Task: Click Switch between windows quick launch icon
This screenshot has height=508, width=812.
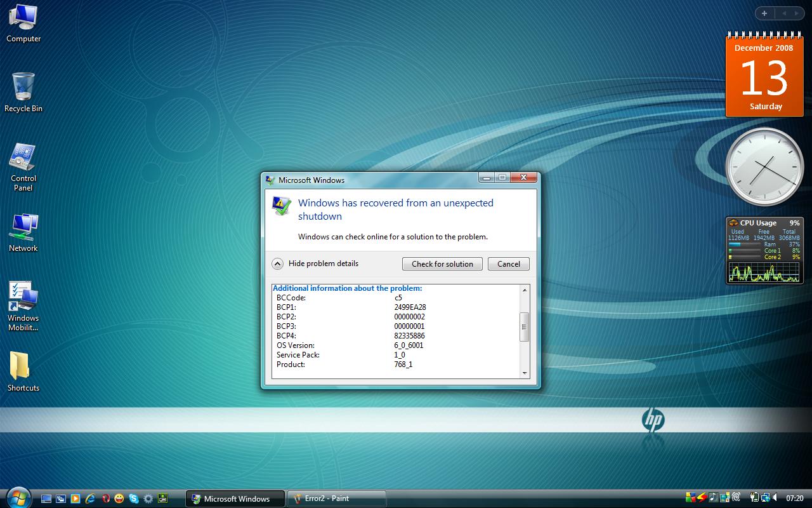Action: [61, 498]
